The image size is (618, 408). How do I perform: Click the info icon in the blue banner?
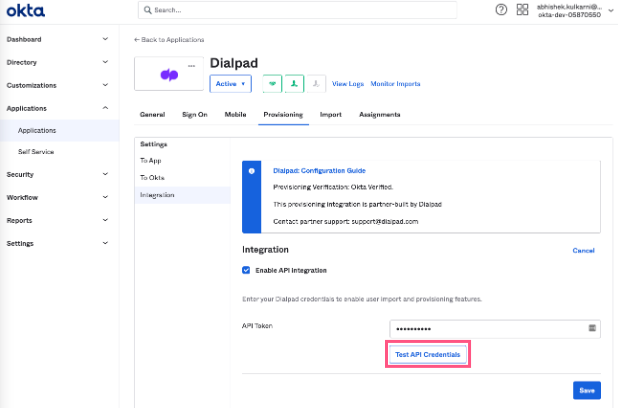pos(251,171)
